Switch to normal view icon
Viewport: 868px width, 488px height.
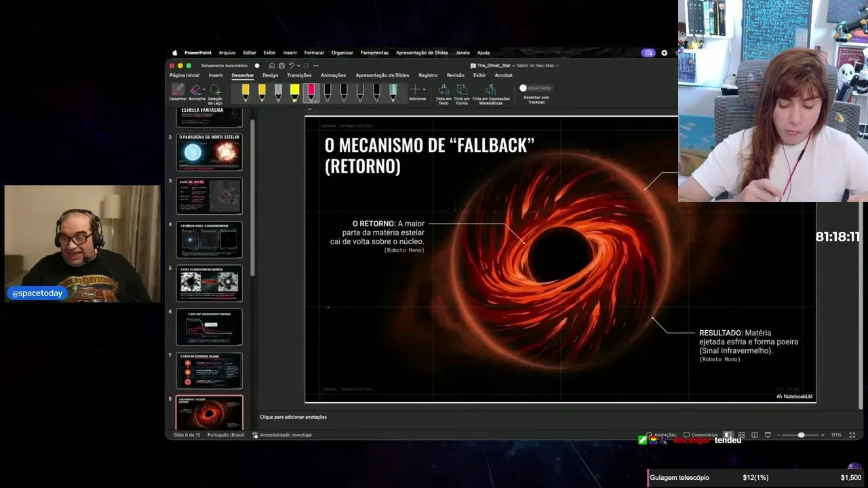point(728,434)
